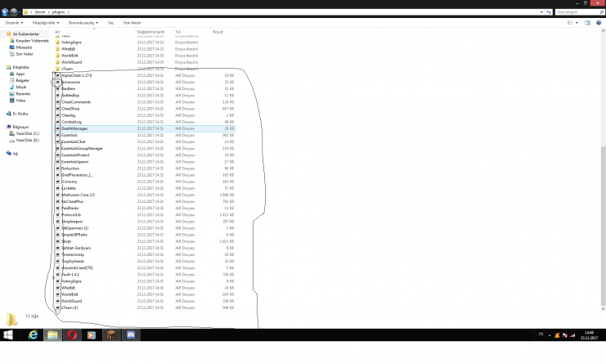Sort by the 'Tür' column header
The width and height of the screenshot is (606, 364).
point(177,32)
